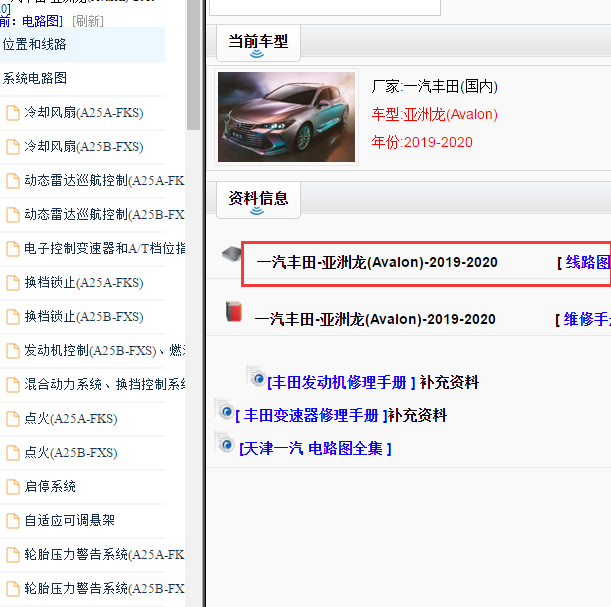Click the 厂家:一汽丰田(国内) text

point(434,86)
